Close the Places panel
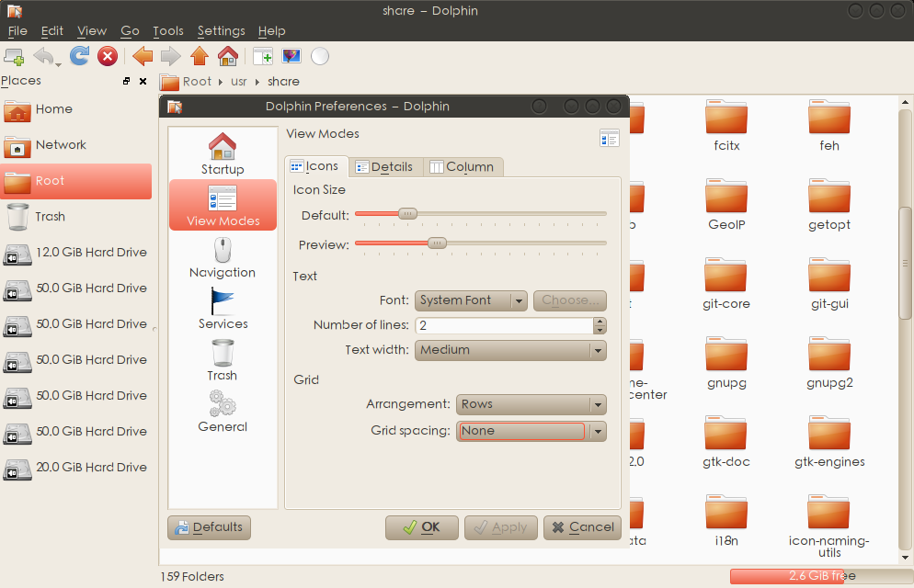This screenshot has height=588, width=914. (143, 82)
